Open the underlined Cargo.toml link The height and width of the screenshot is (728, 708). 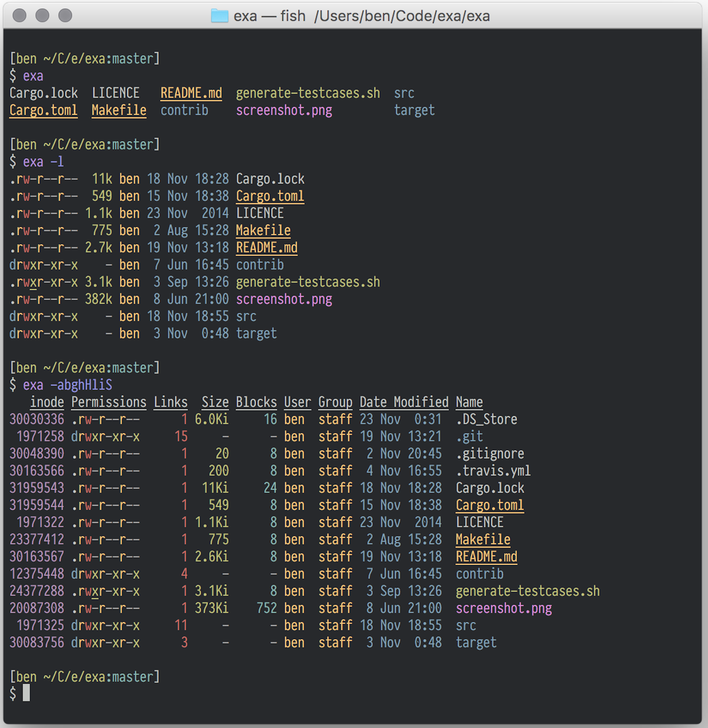tap(43, 110)
